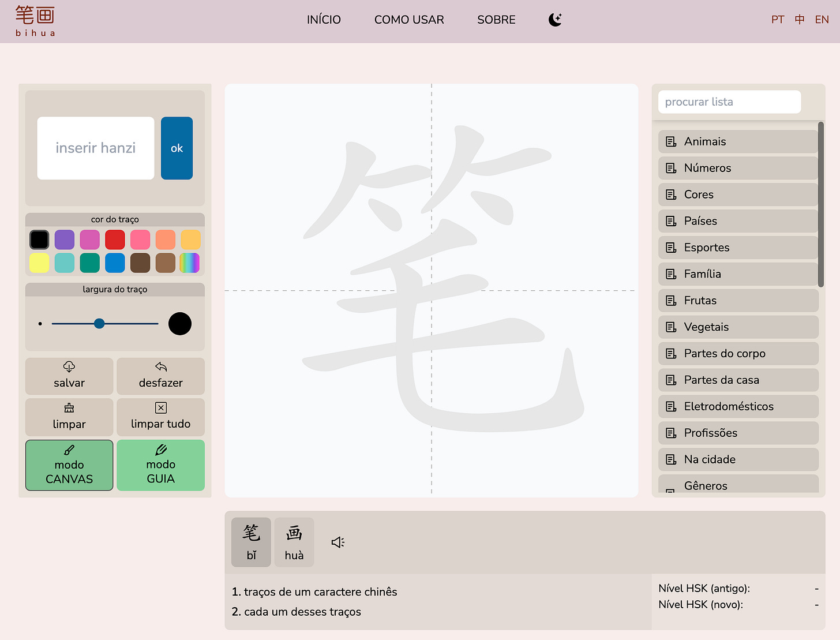Pick light yellow stroke color

click(39, 263)
